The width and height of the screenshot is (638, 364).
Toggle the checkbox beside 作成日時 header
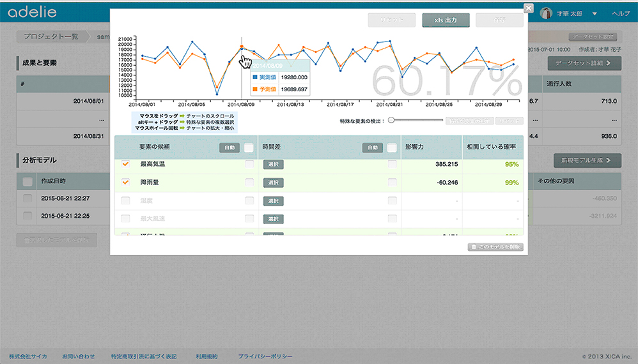27,181
